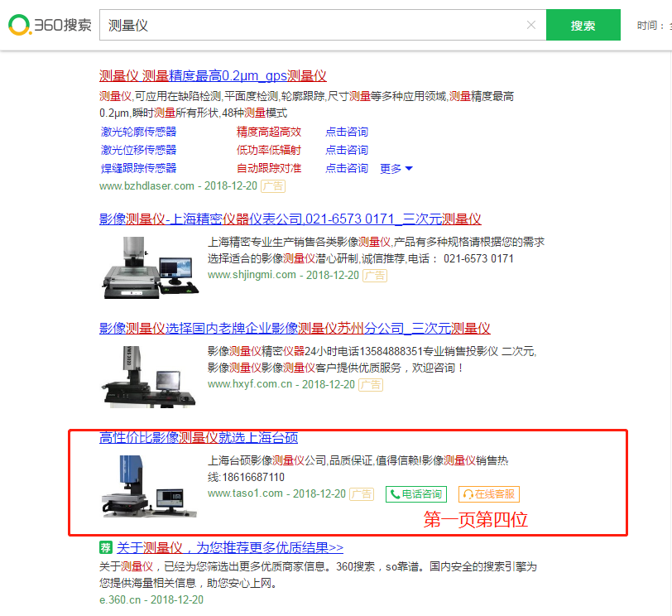Visit www.bzhdlaser.com URL
This screenshot has height=616, width=672.
tap(146, 185)
